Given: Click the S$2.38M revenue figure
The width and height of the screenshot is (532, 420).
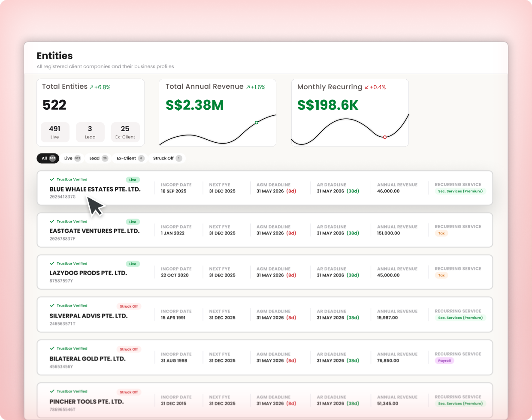Looking at the screenshot, I should 195,105.
